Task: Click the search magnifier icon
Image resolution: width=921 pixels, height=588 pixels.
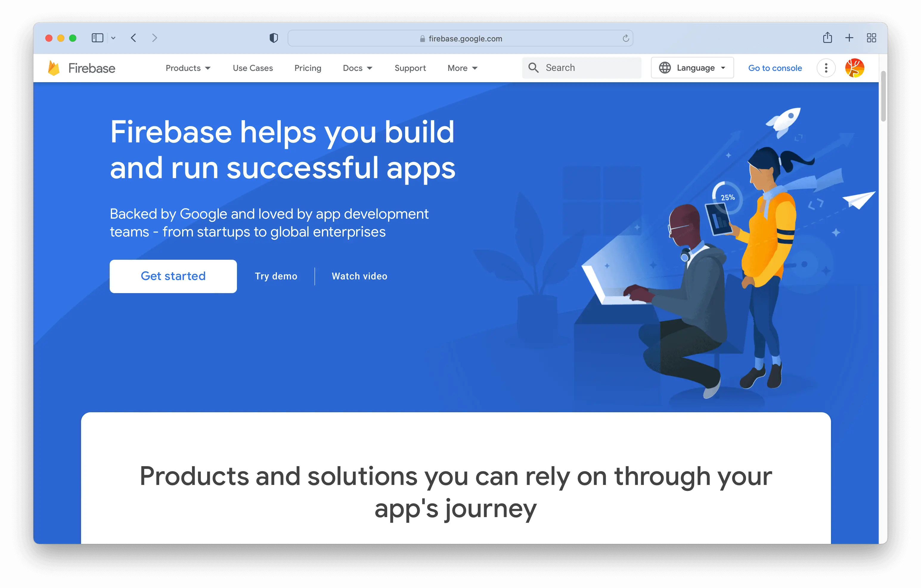Action: click(533, 67)
